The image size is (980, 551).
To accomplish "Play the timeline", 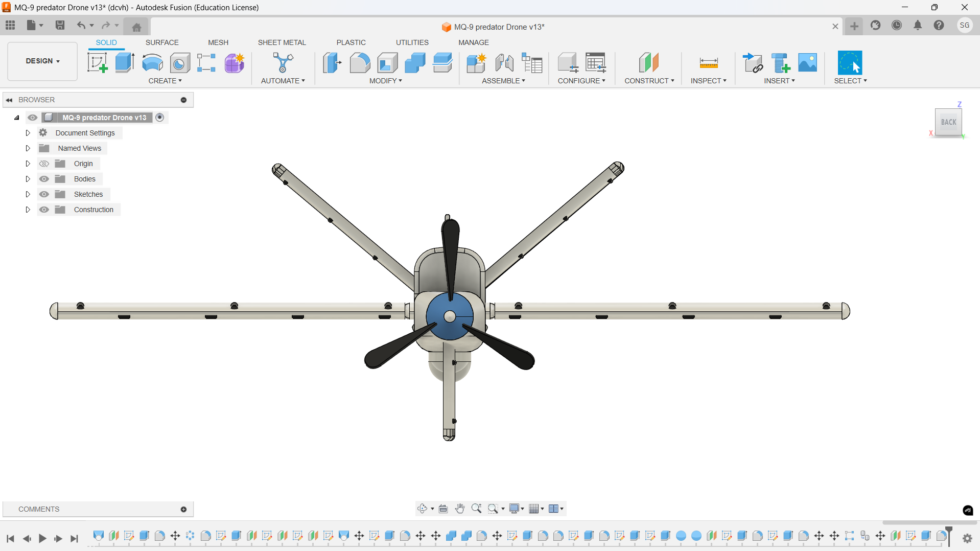I will [42, 538].
